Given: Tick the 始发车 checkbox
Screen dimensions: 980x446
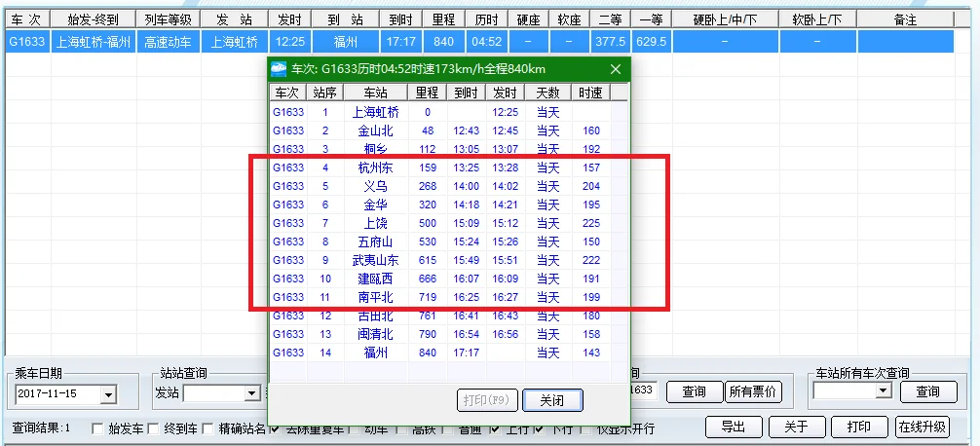Looking at the screenshot, I should (x=97, y=428).
